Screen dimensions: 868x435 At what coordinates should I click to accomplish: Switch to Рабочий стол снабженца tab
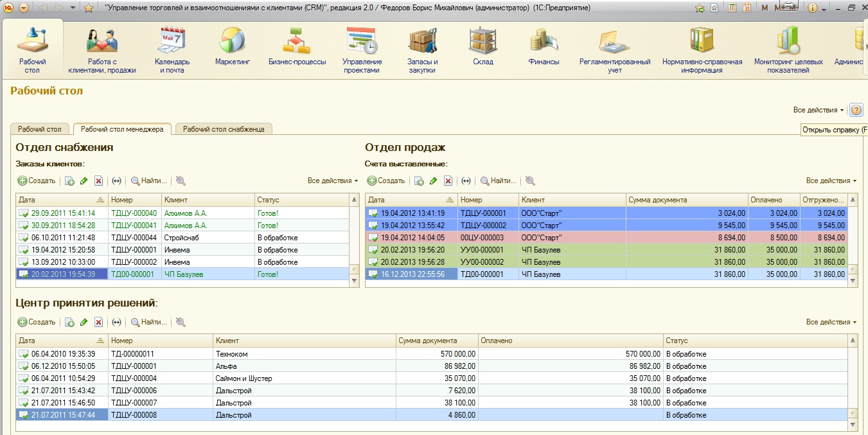point(224,129)
